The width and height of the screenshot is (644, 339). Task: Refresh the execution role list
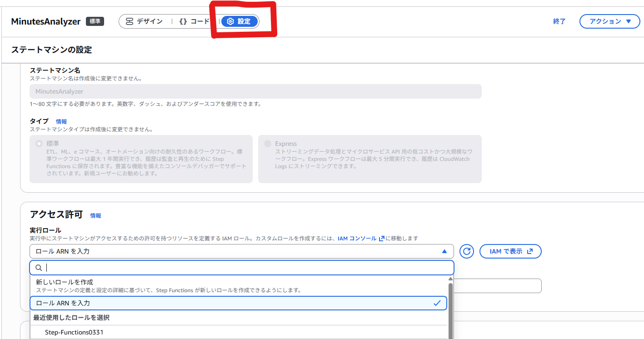coord(467,251)
